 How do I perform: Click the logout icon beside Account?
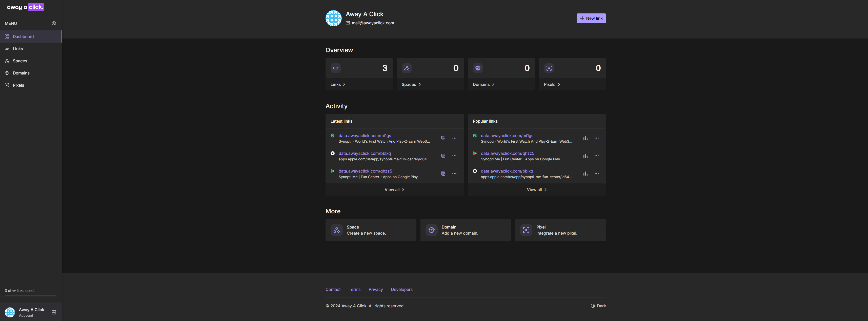[x=54, y=312]
